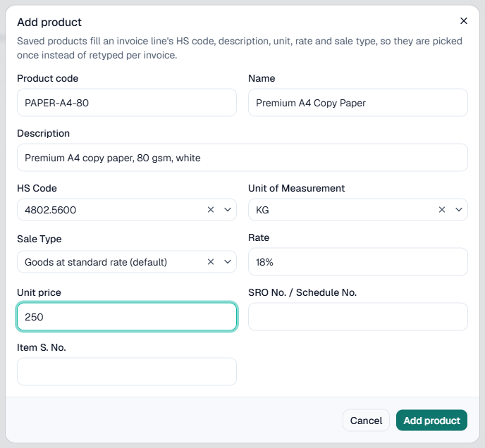The width and height of the screenshot is (485, 448).
Task: Click the Name label
Action: tap(262, 78)
